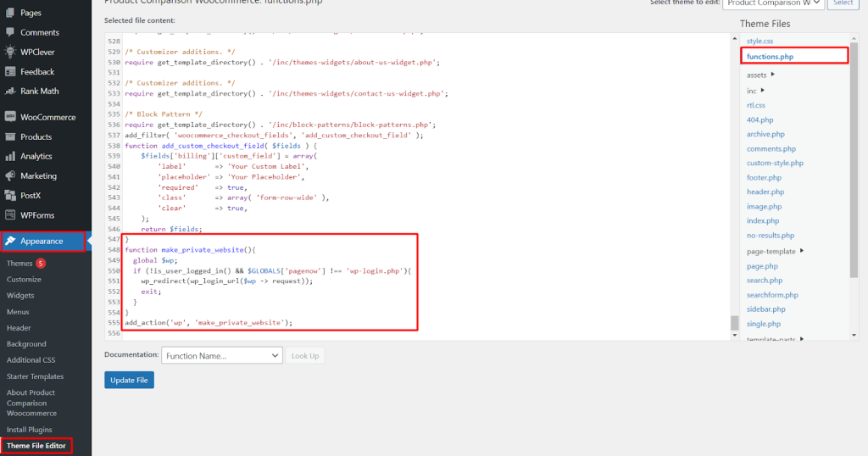Open image.php theme file
868x456 pixels.
tap(764, 206)
